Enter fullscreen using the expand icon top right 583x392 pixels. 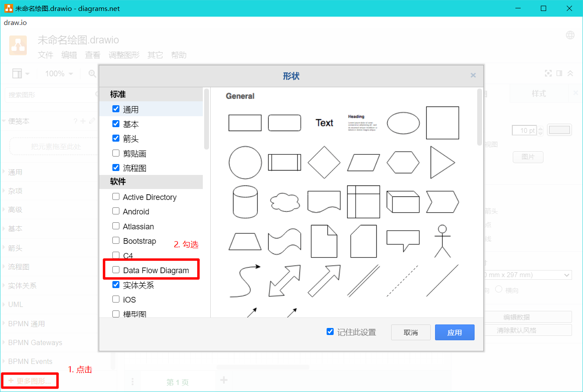pyautogui.click(x=548, y=73)
